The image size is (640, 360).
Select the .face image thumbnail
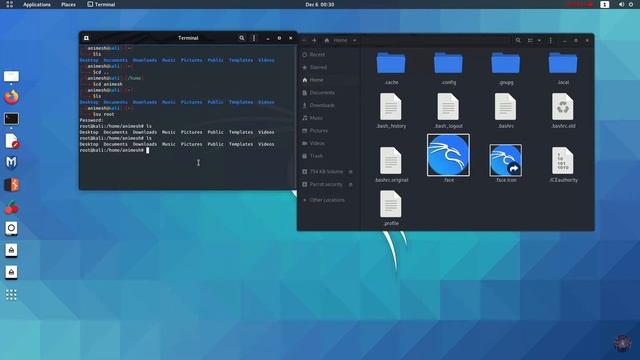(x=448, y=155)
